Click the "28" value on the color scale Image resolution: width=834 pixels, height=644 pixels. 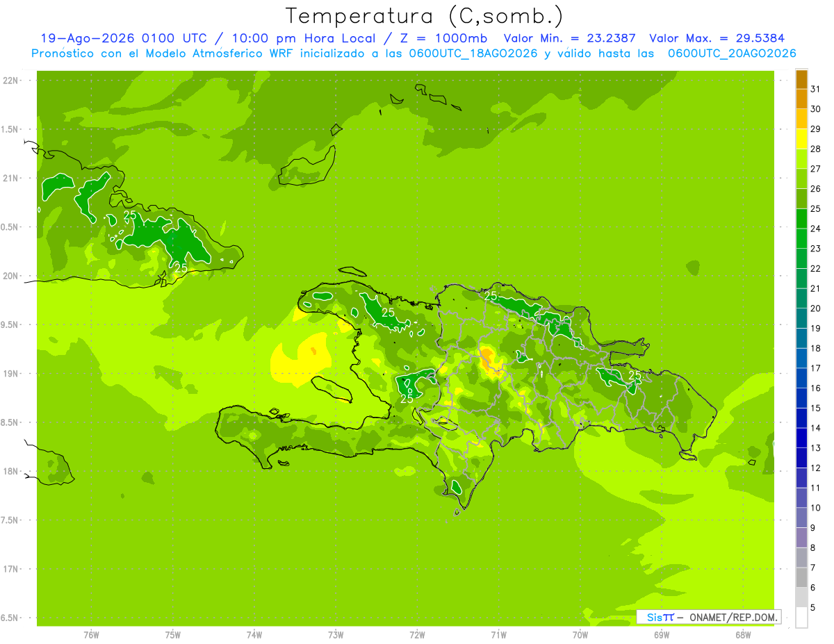[816, 149]
